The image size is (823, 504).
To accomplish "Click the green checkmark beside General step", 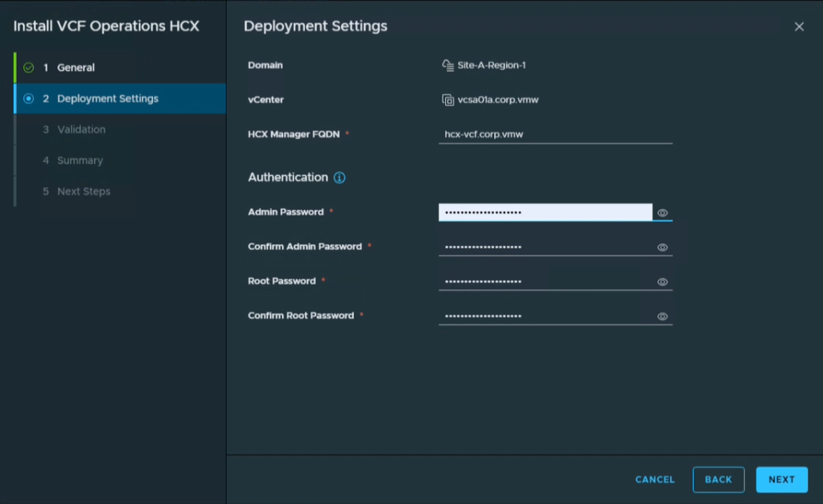I will [29, 68].
